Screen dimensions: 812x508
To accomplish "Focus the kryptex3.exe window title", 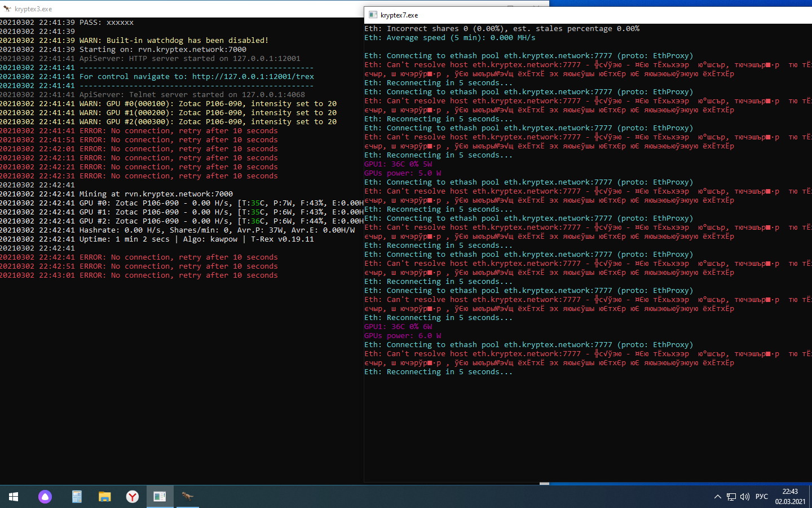I will tap(33, 9).
